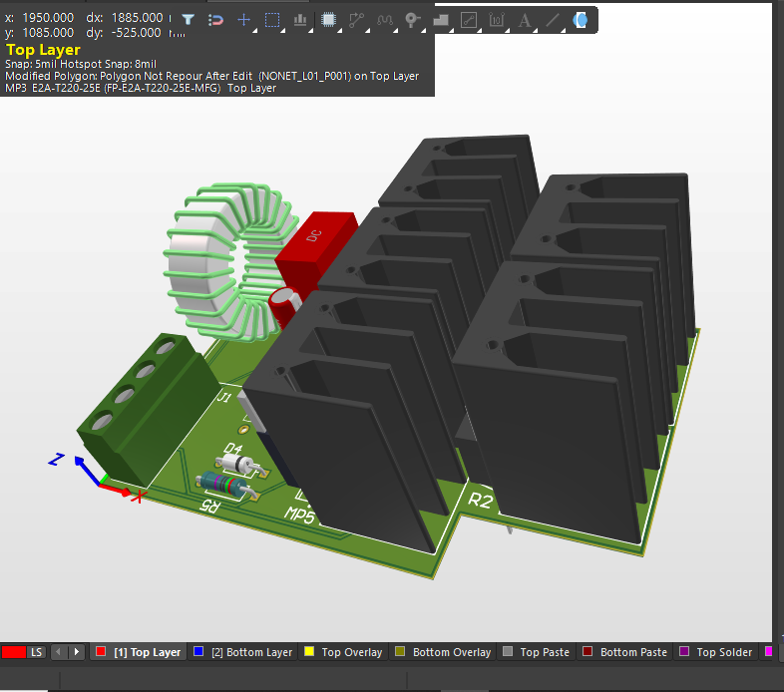
Task: Click the olive Bottom Overlay color swatch
Action: 400,651
